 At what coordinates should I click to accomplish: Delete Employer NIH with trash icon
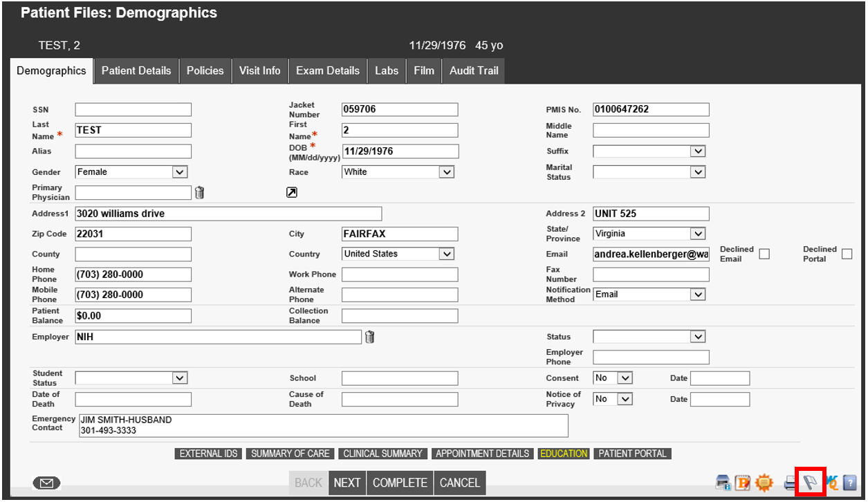(x=370, y=337)
